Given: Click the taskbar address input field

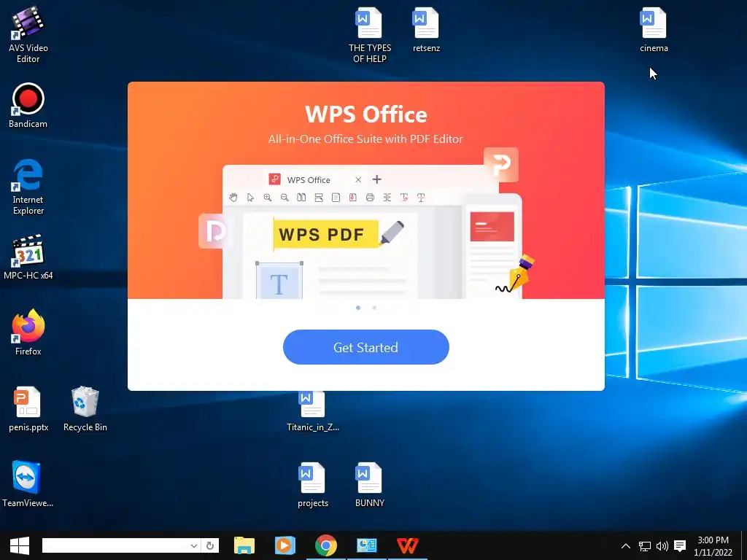Looking at the screenshot, I should click(x=115, y=545).
